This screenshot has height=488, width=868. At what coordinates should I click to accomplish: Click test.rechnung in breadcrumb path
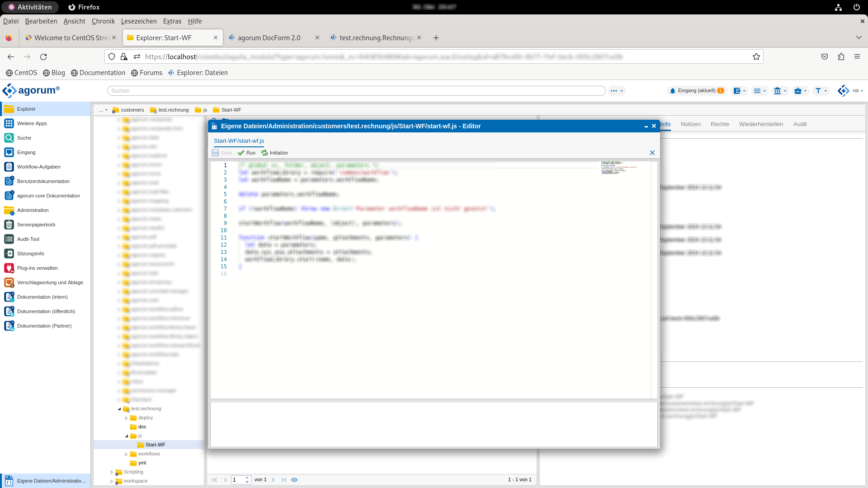click(x=170, y=110)
